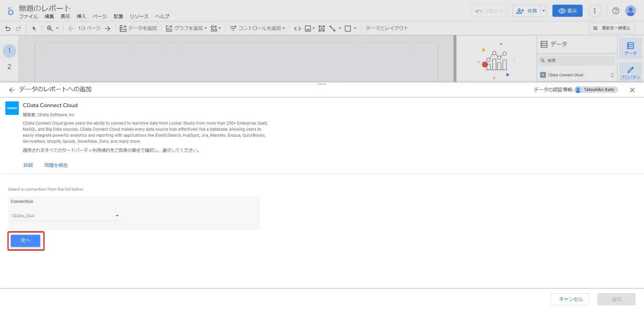
Task: Open the リソース menu
Action: point(139,16)
